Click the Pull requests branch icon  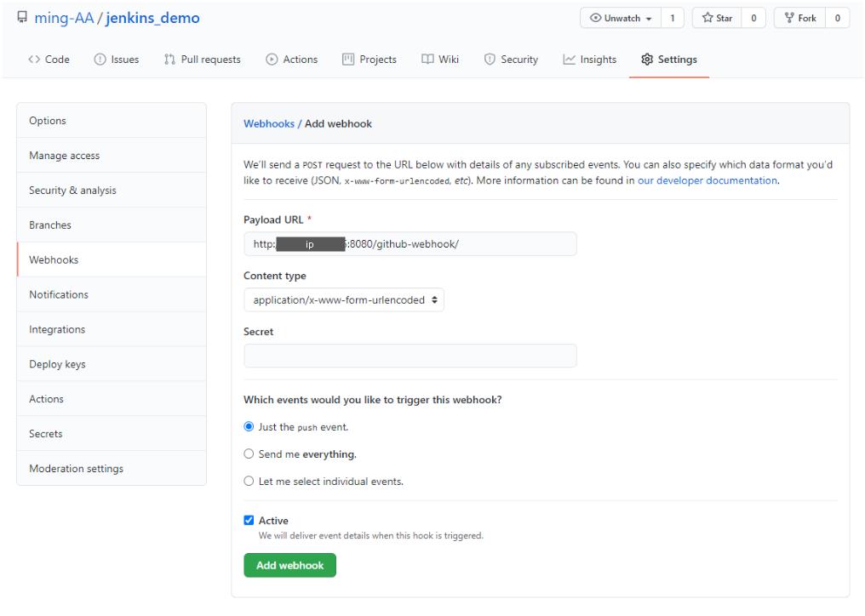(169, 59)
